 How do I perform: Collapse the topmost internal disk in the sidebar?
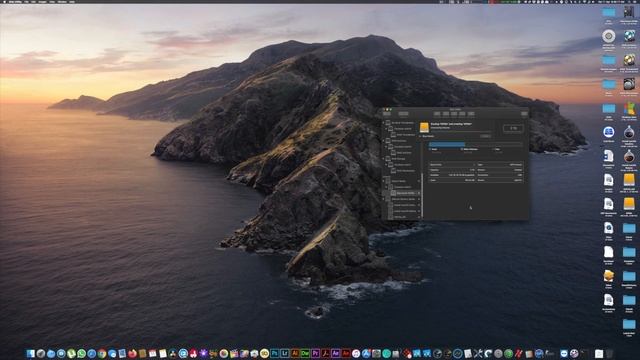pos(383,122)
